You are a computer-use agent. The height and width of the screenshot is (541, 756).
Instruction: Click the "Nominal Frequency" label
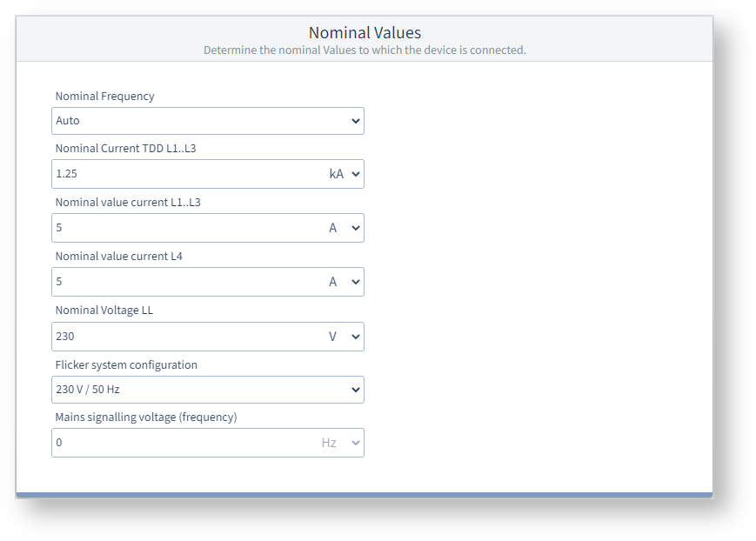[104, 97]
